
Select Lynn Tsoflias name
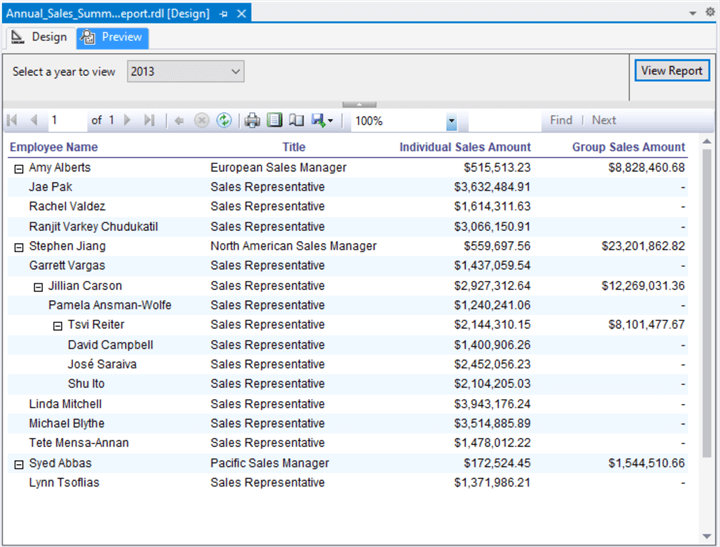pyautogui.click(x=64, y=483)
